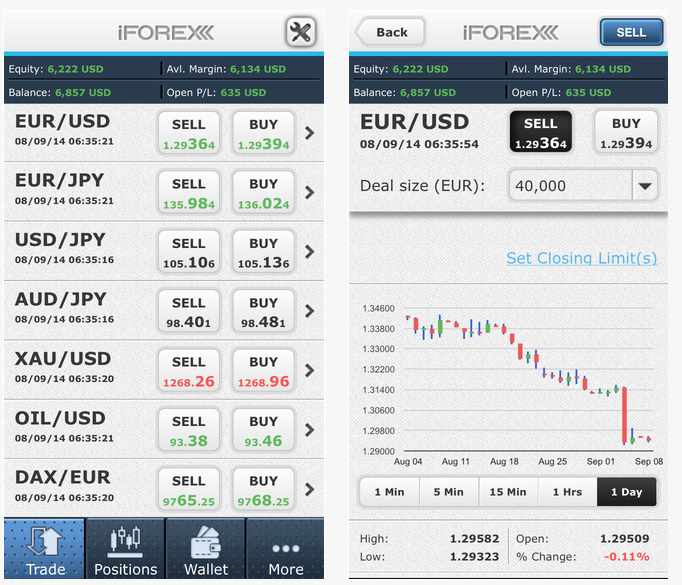The height and width of the screenshot is (585, 682).
Task: Buy EUR/USD at 1.29394 in list
Action: click(264, 133)
